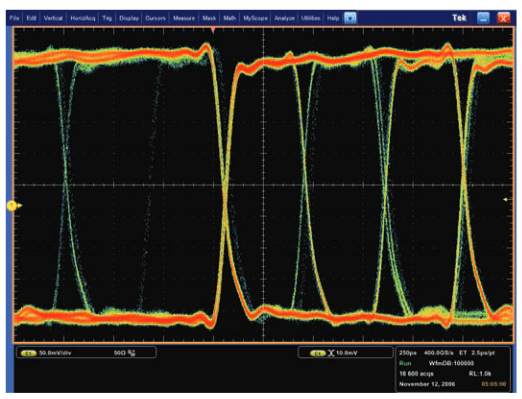Open the Measure menu
Screen dimensions: 522x399
tap(184, 18)
